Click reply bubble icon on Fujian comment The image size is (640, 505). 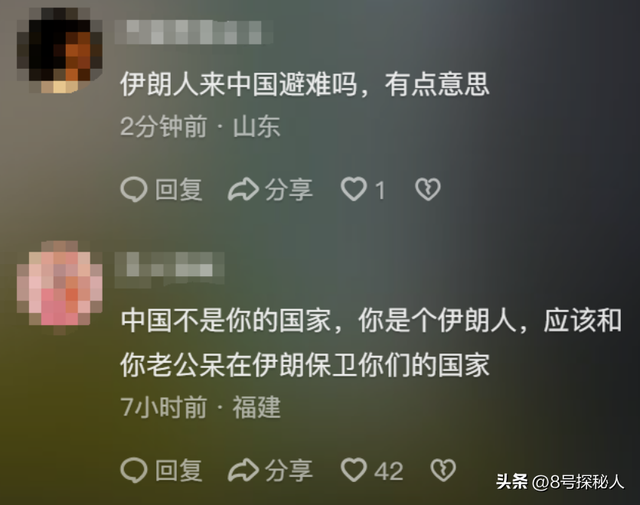(x=134, y=470)
